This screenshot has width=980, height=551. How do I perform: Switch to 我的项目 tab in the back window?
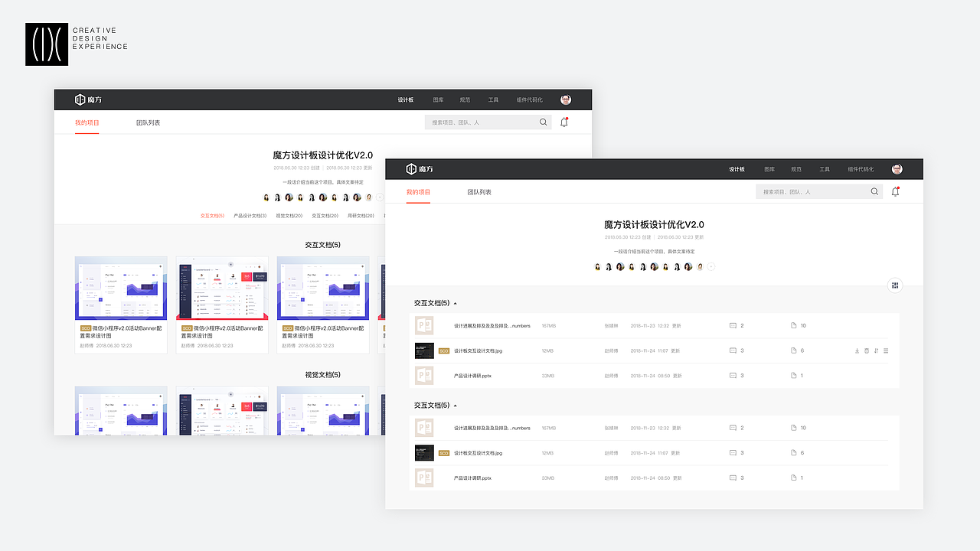[x=87, y=122]
